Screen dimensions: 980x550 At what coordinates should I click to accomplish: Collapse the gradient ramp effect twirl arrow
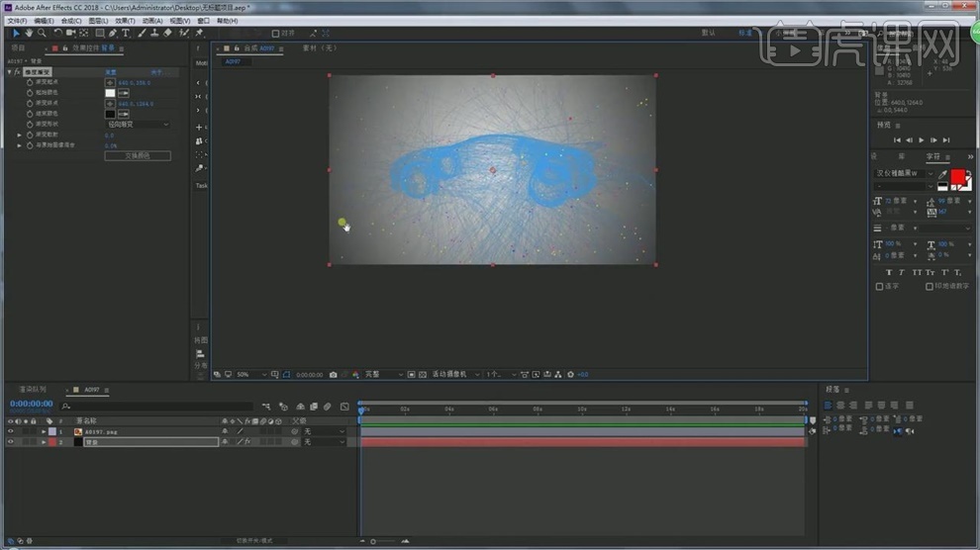(9, 72)
